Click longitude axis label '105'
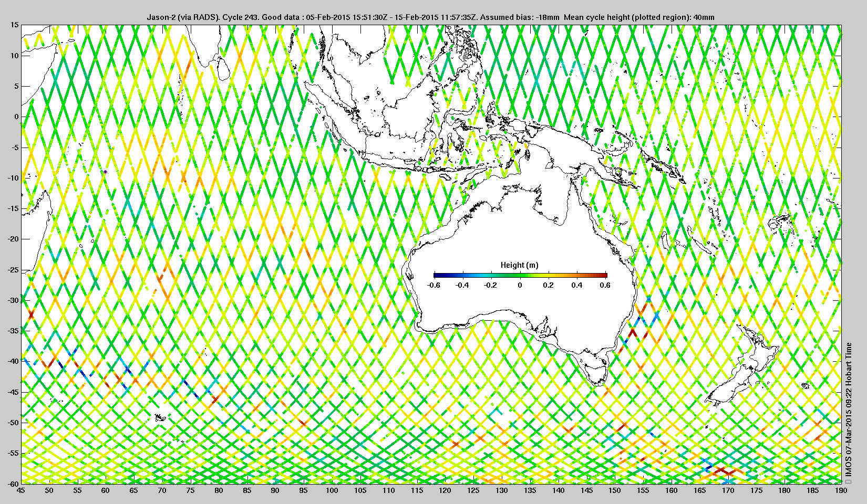The height and width of the screenshot is (504, 867). (360, 491)
